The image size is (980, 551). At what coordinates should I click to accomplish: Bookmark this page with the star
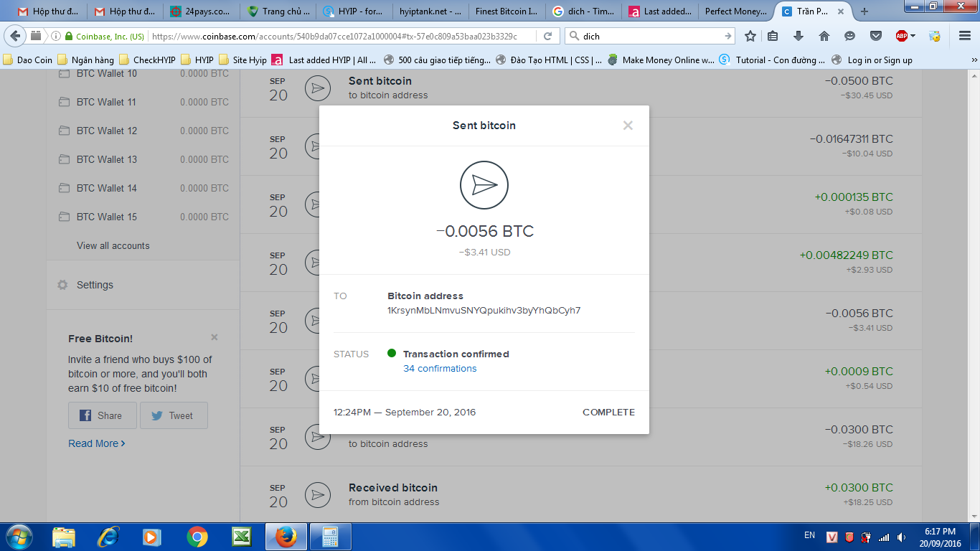[x=750, y=36]
